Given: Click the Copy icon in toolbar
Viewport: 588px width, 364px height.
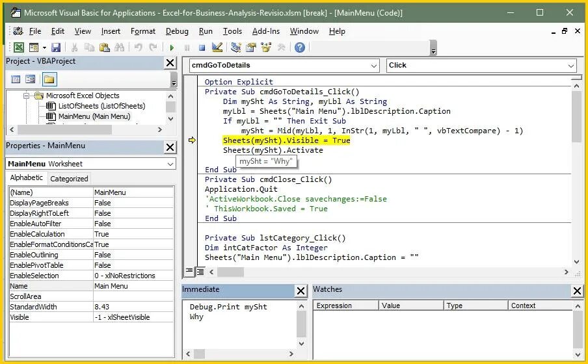Looking at the screenshot, I should tap(89, 47).
